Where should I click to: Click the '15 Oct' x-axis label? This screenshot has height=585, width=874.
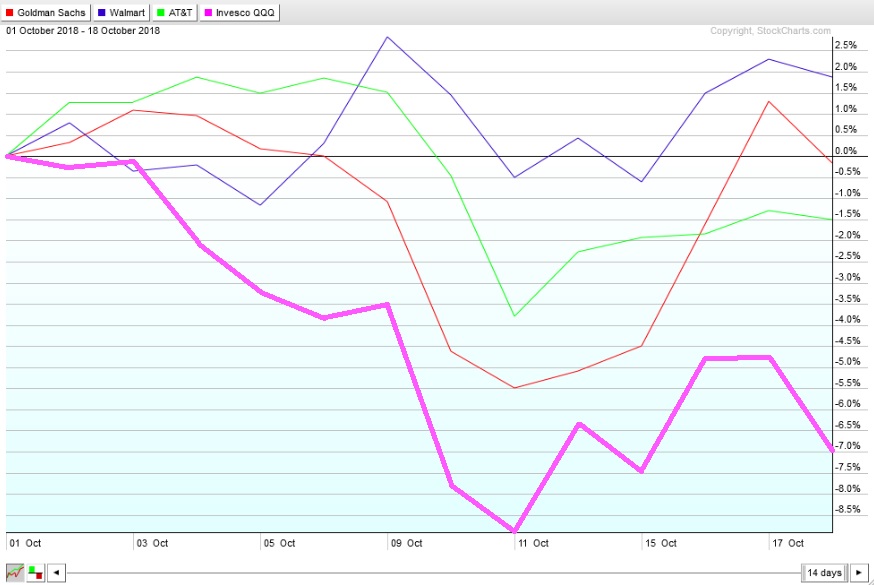coord(661,543)
